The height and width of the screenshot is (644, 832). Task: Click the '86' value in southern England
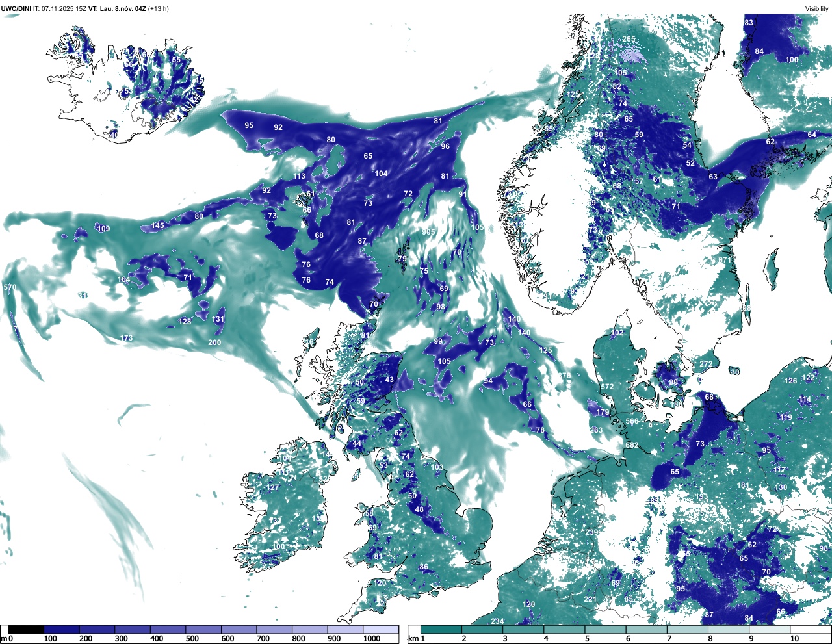424,567
